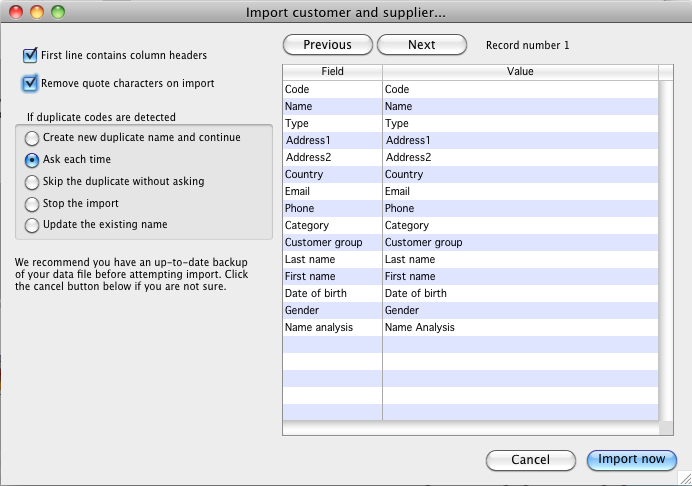The image size is (692, 486).
Task: Click the Previous record button
Action: coord(327,45)
